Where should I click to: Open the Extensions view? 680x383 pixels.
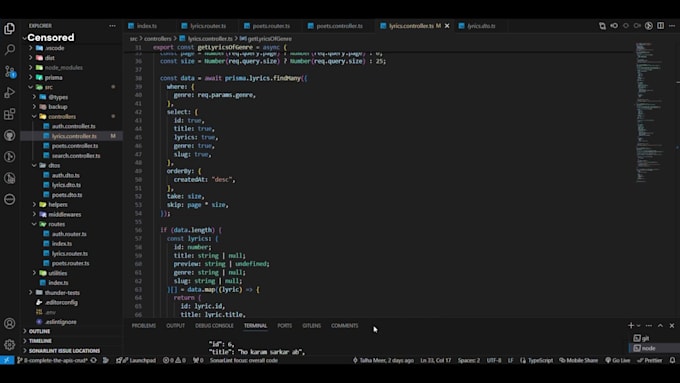coord(9,114)
